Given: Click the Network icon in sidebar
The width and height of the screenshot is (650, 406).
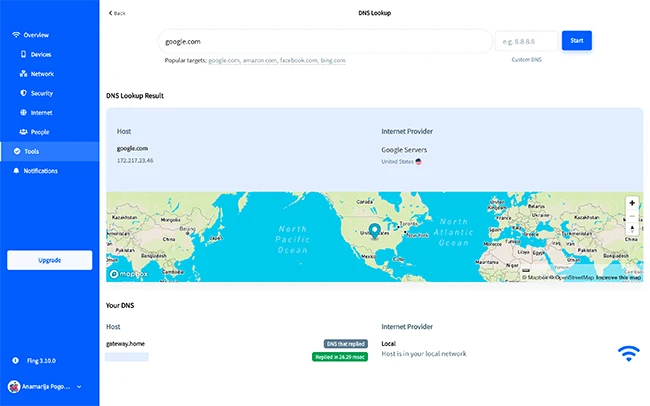Looking at the screenshot, I should 22,74.
